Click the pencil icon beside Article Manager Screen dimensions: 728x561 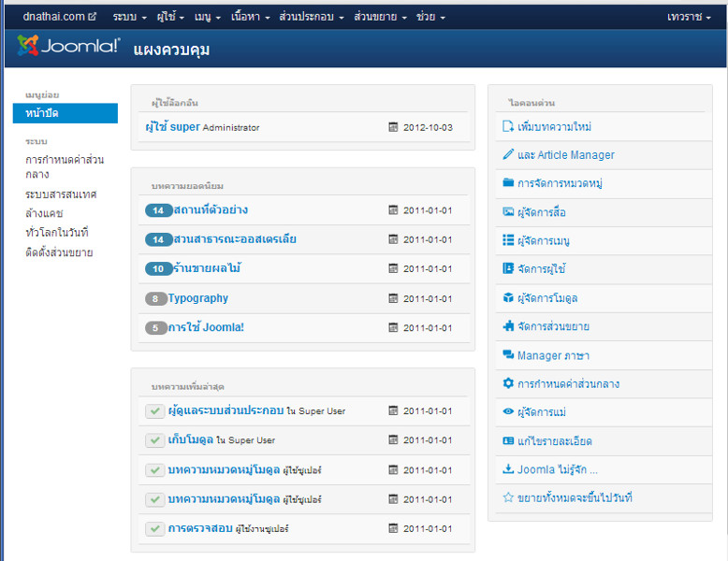[x=508, y=154]
